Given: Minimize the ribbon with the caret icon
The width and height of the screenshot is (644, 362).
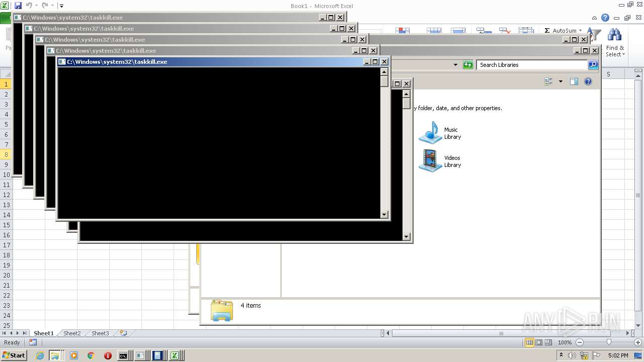Looking at the screenshot, I should click(595, 18).
